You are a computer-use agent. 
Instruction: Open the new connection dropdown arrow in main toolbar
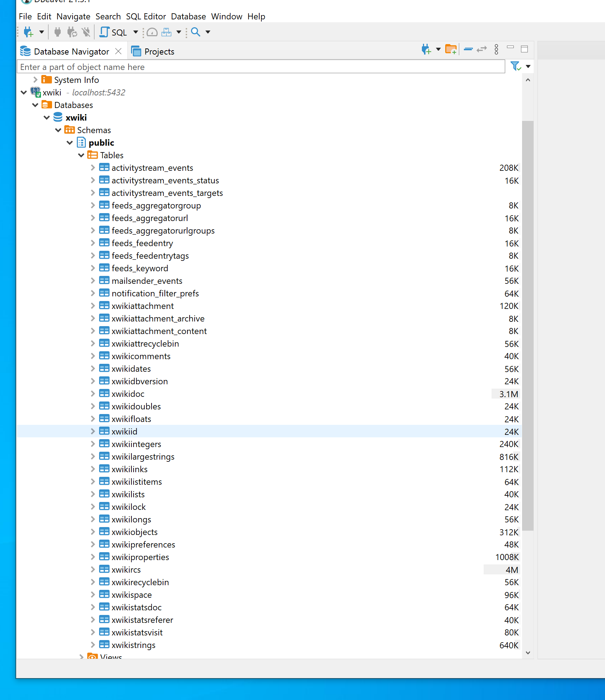[x=42, y=32]
